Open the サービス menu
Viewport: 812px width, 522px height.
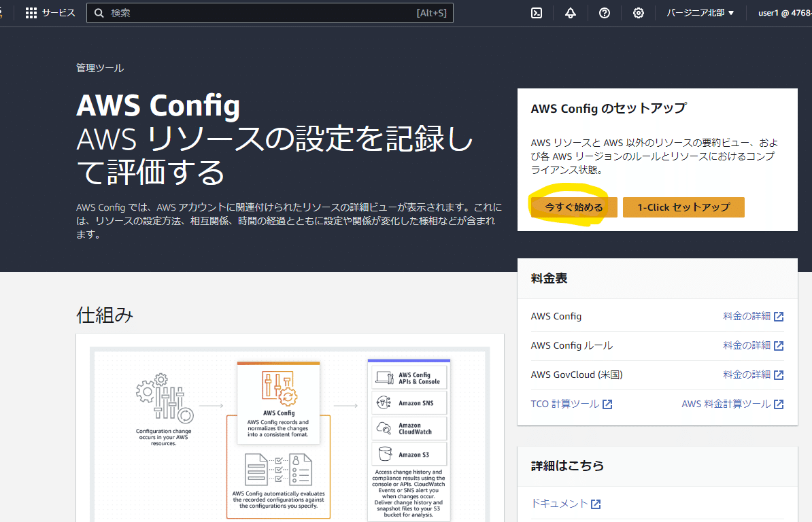pyautogui.click(x=50, y=13)
